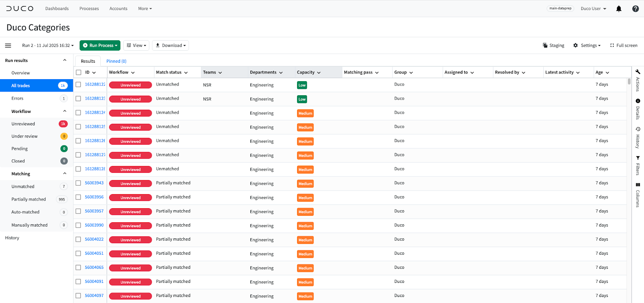The image size is (644, 303).
Task: Open the More navigation dropdown
Action: (145, 8)
